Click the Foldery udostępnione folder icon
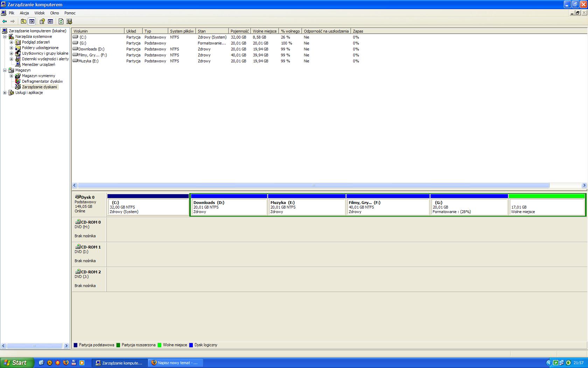 (x=18, y=48)
